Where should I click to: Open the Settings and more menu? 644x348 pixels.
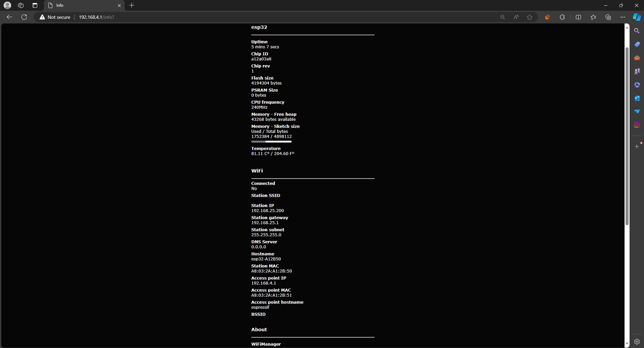pyautogui.click(x=623, y=17)
